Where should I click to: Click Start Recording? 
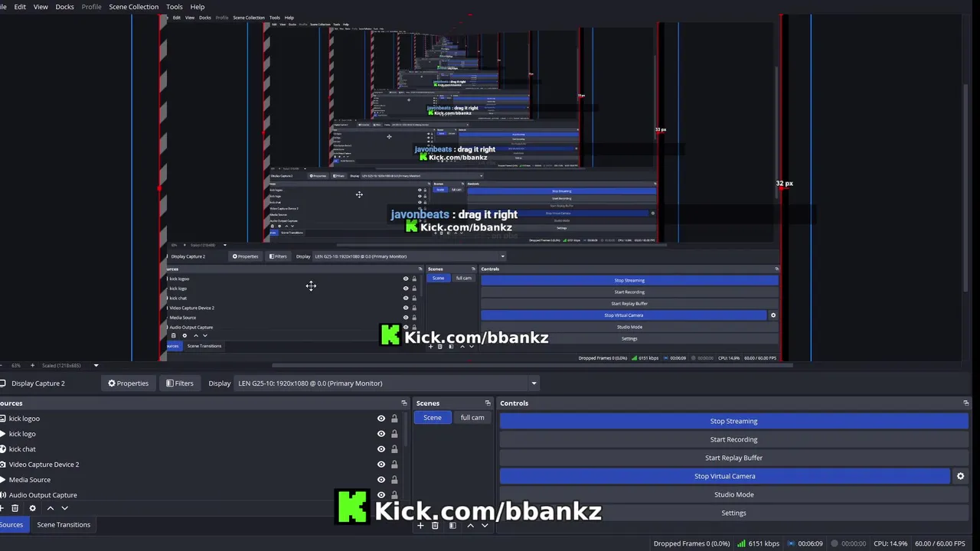[x=733, y=439]
